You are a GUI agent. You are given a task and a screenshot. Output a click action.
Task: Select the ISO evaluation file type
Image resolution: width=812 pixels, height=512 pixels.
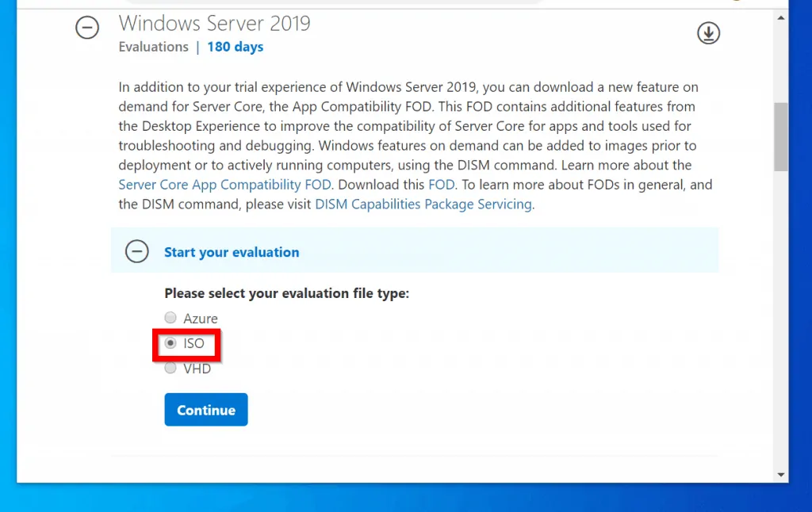point(170,342)
